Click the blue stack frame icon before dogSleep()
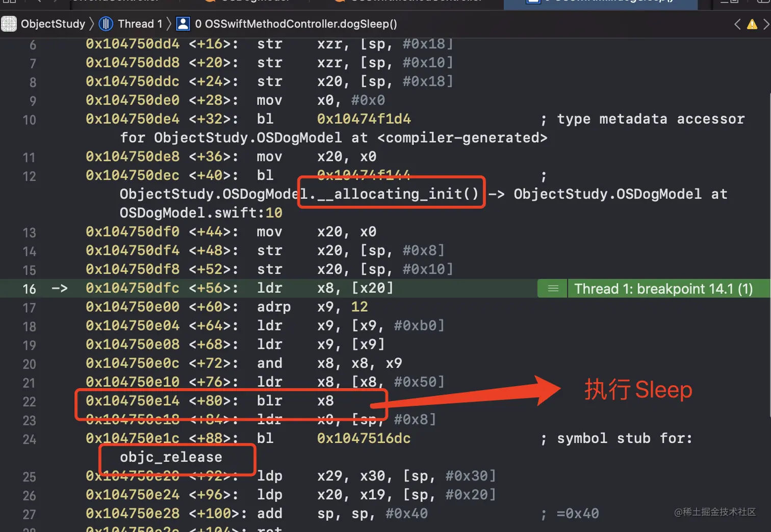The image size is (771, 532). coord(183,23)
